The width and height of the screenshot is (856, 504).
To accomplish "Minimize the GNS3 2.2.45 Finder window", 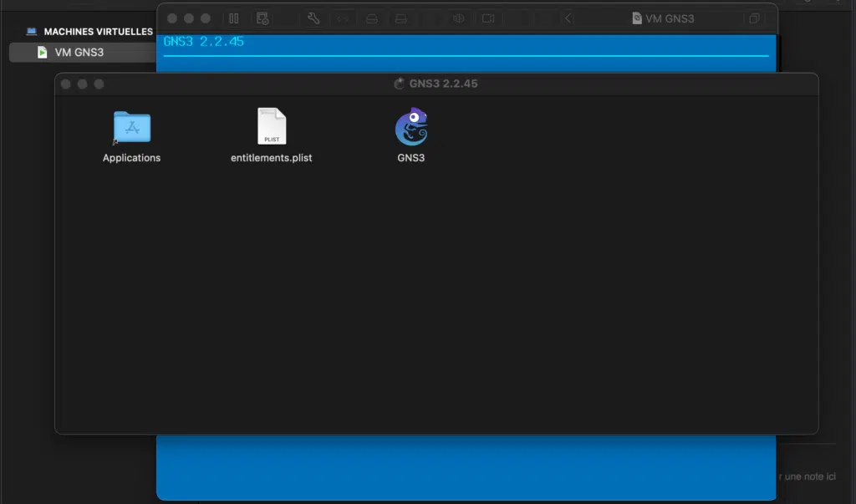I will tap(82, 84).
